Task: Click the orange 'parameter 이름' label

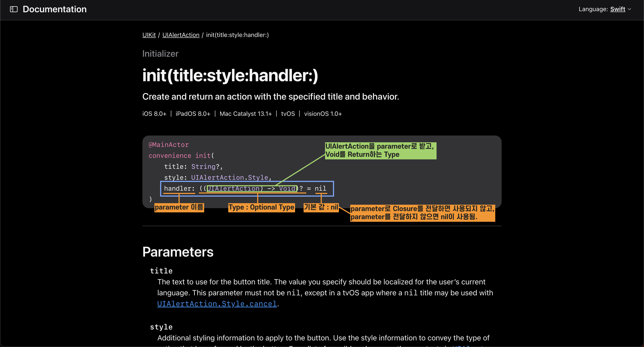Action: (x=179, y=207)
